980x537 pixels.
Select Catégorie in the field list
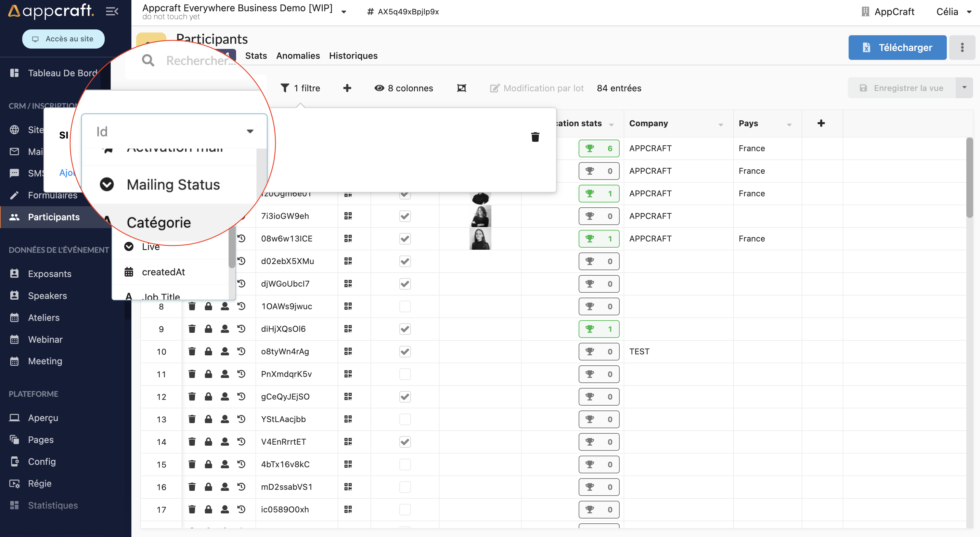(x=159, y=222)
